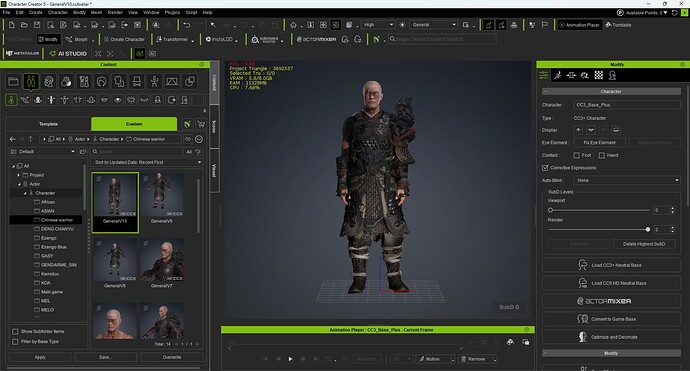Check Show Subfolder Items
The width and height of the screenshot is (690, 371).
pos(15,331)
